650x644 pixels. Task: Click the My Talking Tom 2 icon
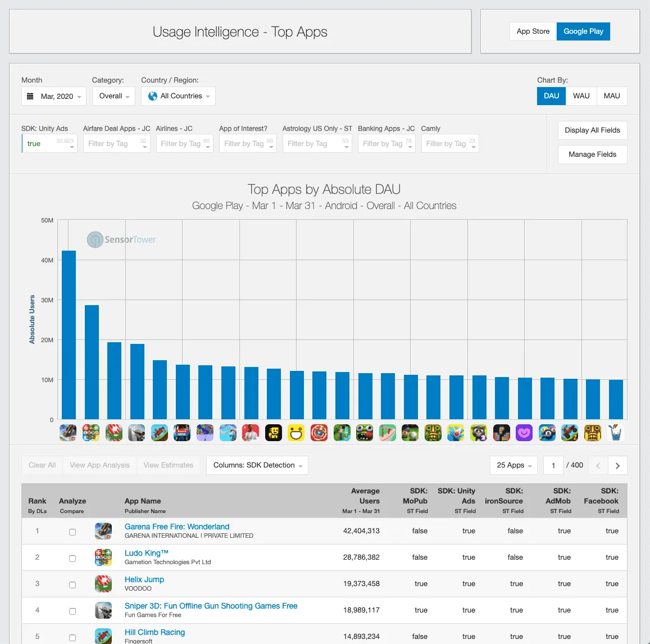point(479,433)
